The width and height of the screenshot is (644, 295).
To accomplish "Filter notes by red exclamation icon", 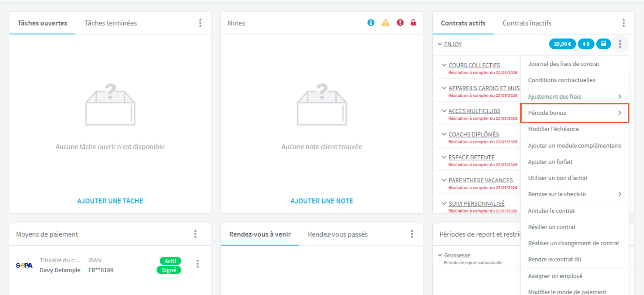I will pyautogui.click(x=400, y=22).
